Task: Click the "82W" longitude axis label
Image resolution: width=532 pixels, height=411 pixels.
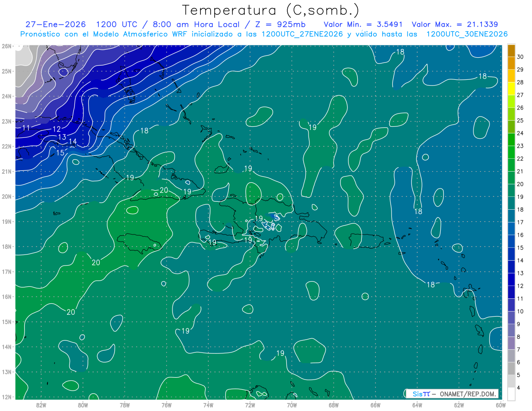Action: (41, 405)
